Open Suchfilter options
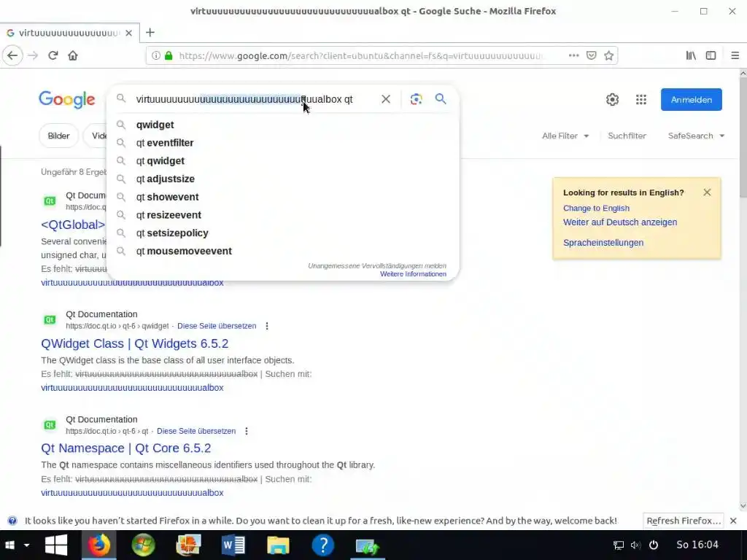 pos(627,136)
